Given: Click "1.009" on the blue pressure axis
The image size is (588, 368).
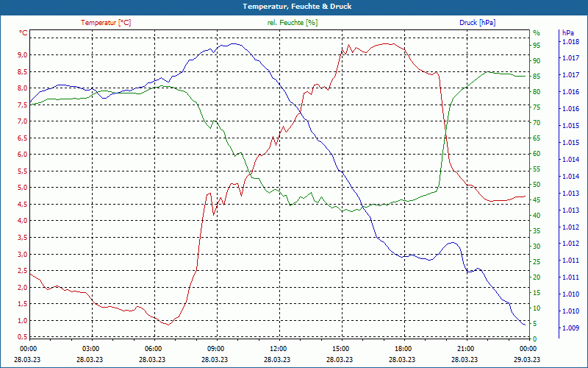Looking at the screenshot, I should click(x=570, y=328).
